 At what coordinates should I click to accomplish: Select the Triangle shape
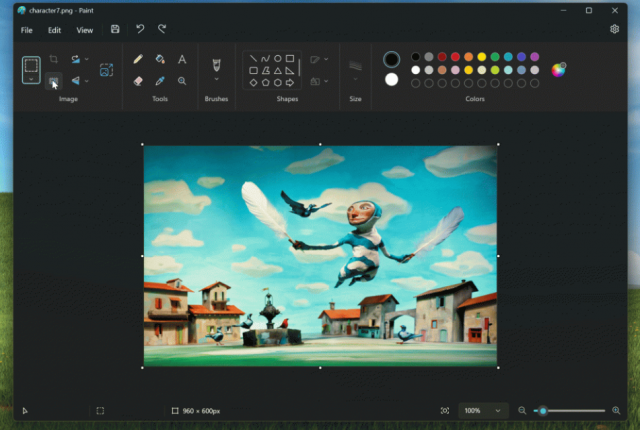(278, 71)
